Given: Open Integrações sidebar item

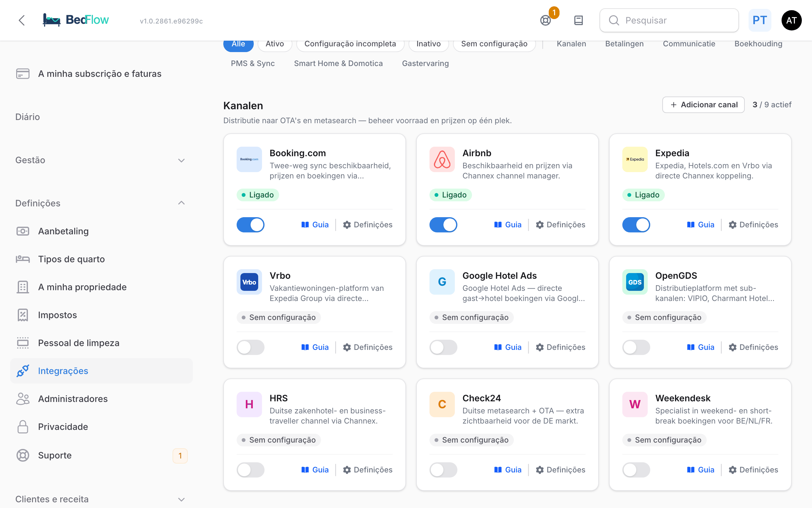Looking at the screenshot, I should coord(101,371).
